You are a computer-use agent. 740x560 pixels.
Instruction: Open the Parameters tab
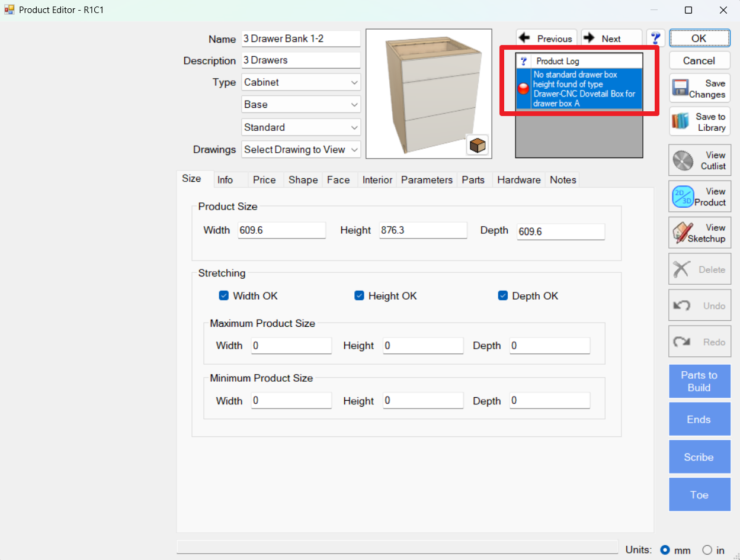(427, 180)
